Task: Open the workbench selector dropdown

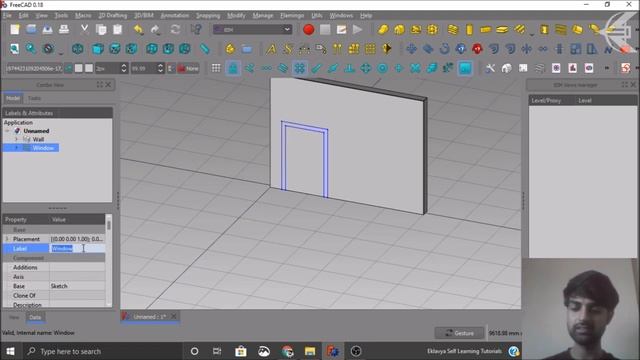Action: pyautogui.click(x=252, y=29)
